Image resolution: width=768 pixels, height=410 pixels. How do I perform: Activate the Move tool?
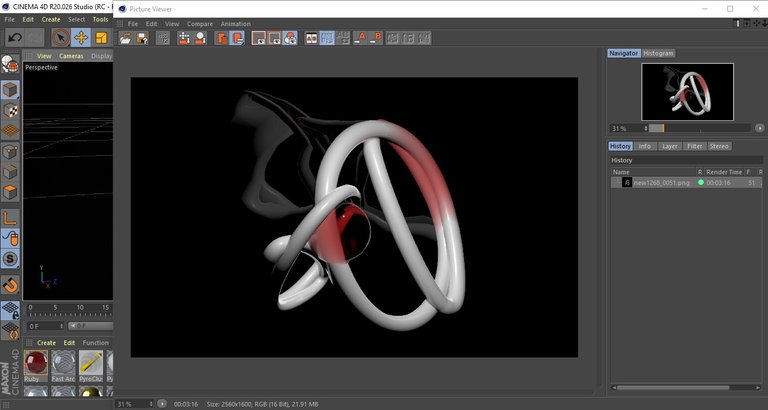[x=81, y=38]
